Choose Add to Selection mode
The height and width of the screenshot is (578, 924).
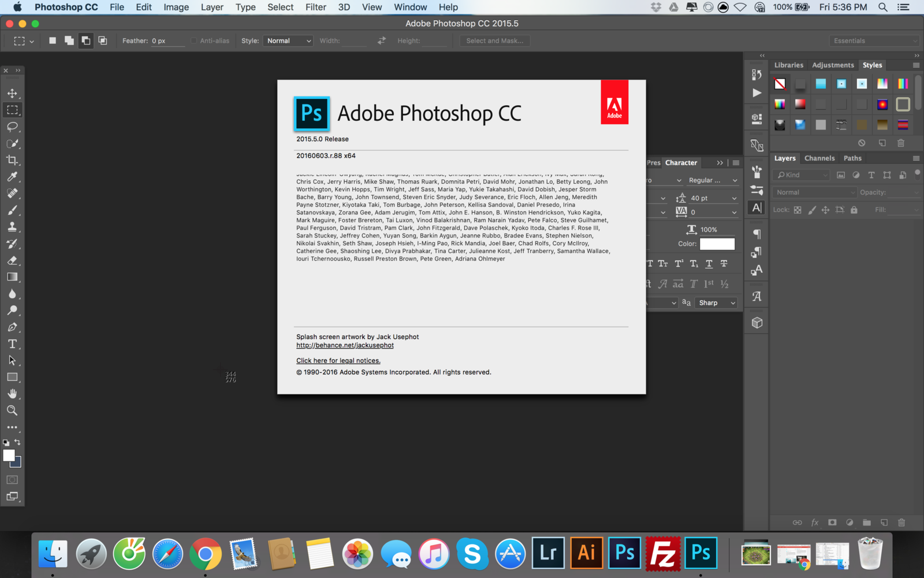pos(69,40)
